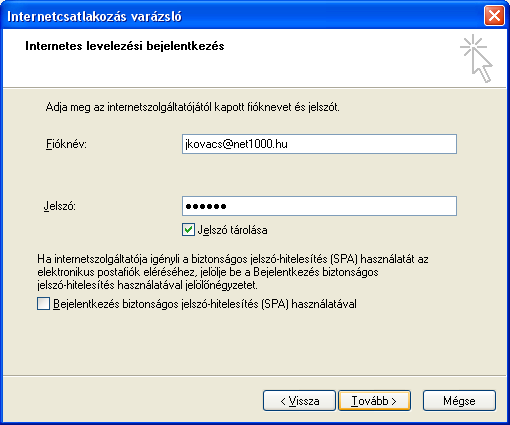This screenshot has height=425, width=510.
Task: Click the green checkmark beside Jelszó tárolása
Action: (188, 230)
